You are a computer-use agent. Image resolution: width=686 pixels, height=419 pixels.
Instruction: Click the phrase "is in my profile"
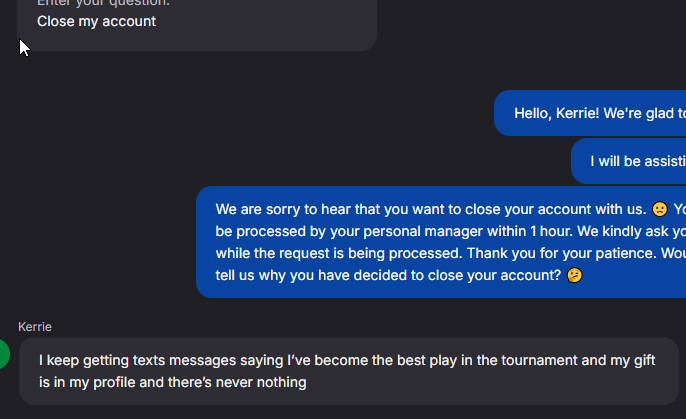(87, 382)
